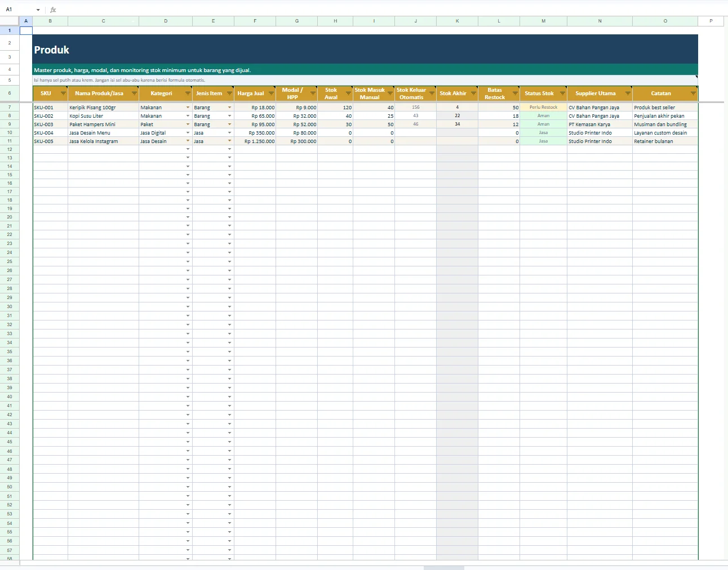
Task: Open Jenis Item dropdown for Kopi Susu Liter row
Action: click(229, 116)
